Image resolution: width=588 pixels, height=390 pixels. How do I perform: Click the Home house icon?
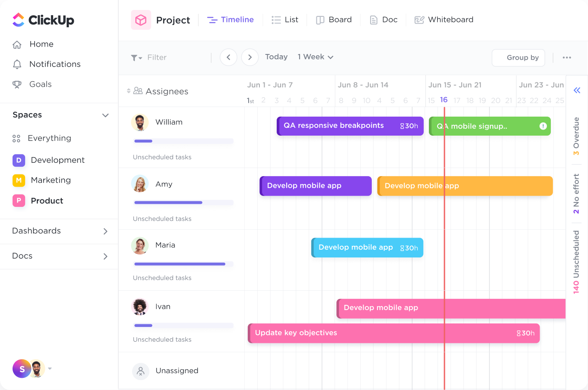pyautogui.click(x=17, y=44)
